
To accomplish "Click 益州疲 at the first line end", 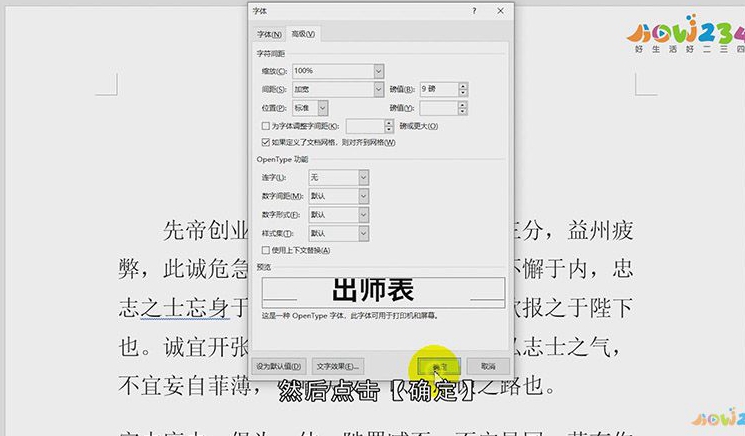I will (x=601, y=230).
